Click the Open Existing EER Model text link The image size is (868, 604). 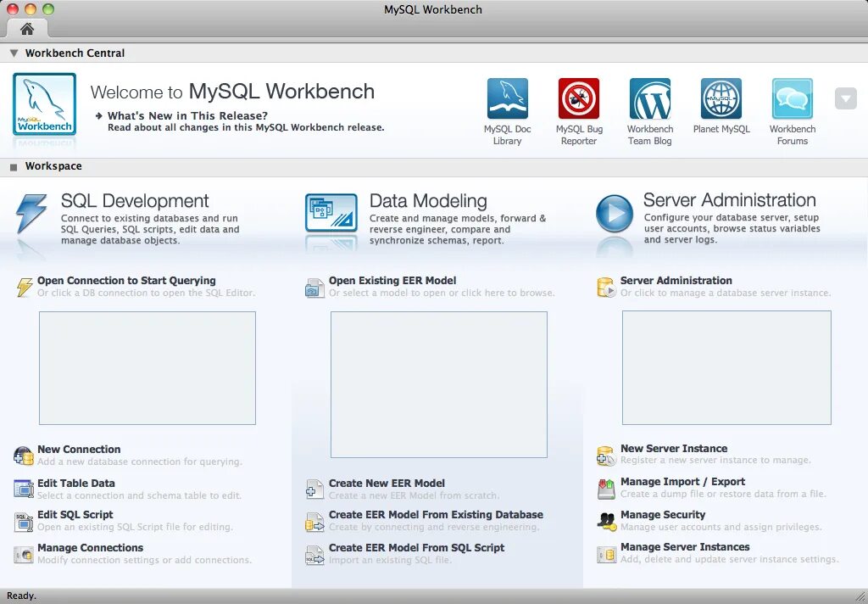(x=392, y=281)
